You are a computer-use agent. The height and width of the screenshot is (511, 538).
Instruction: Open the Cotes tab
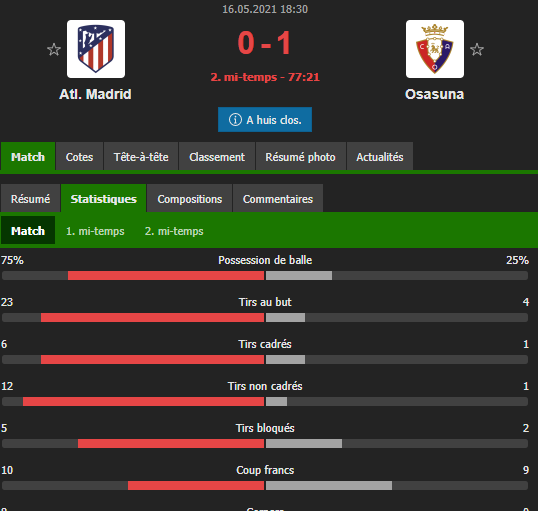point(79,157)
